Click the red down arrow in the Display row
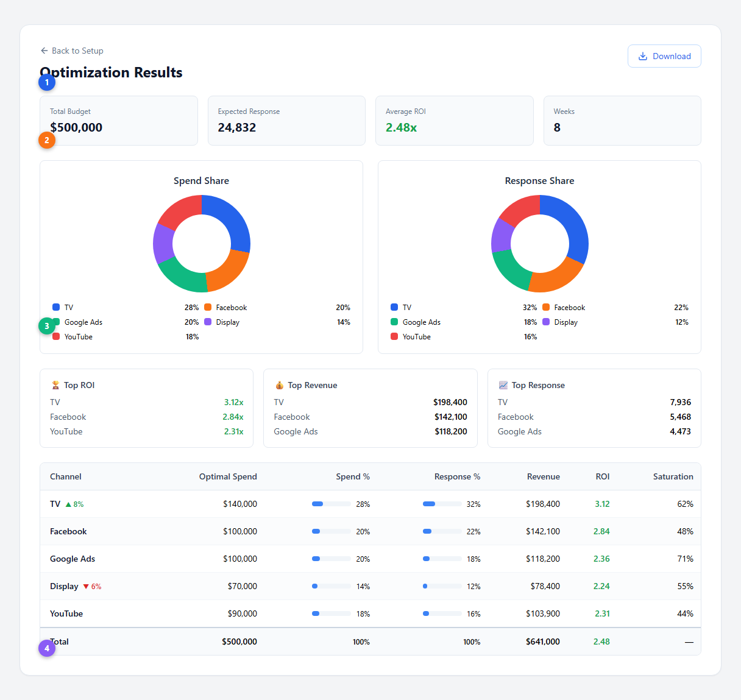This screenshot has height=700, width=741. tap(86, 587)
